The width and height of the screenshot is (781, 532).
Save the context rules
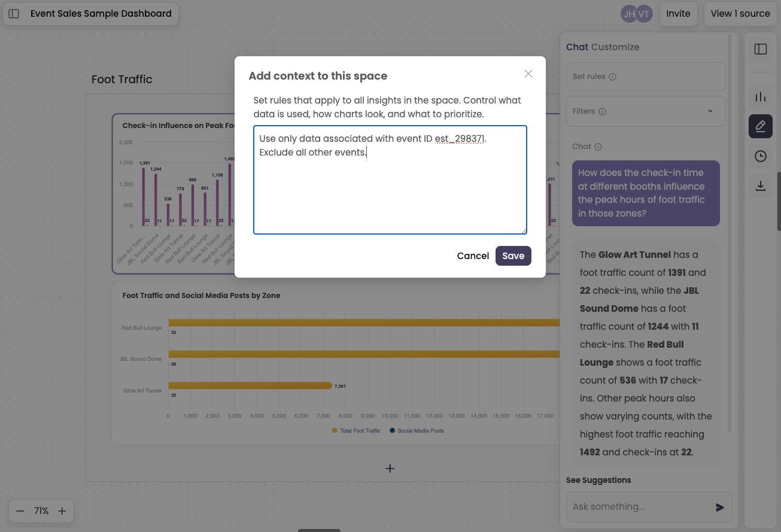click(513, 256)
